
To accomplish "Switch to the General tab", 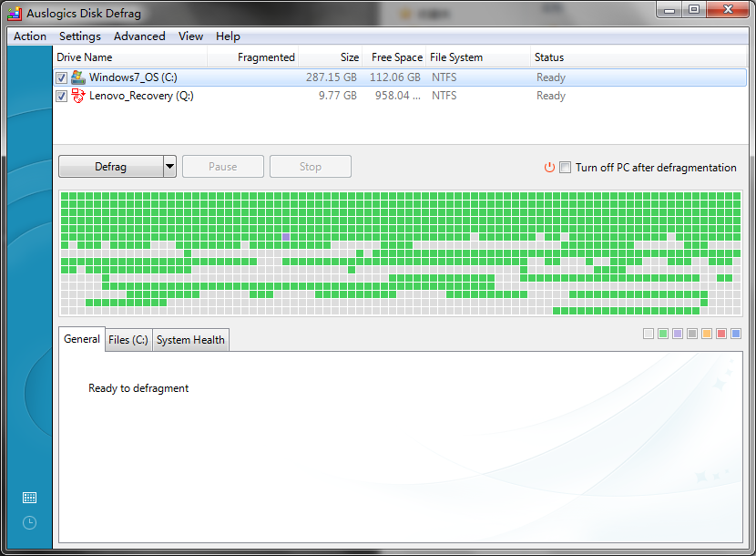I will point(82,339).
